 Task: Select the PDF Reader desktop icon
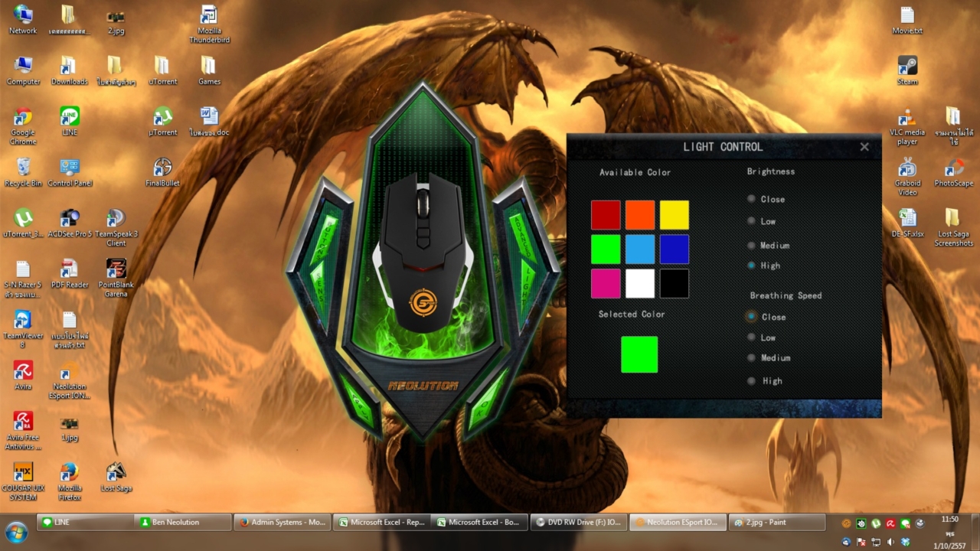pyautogui.click(x=70, y=274)
